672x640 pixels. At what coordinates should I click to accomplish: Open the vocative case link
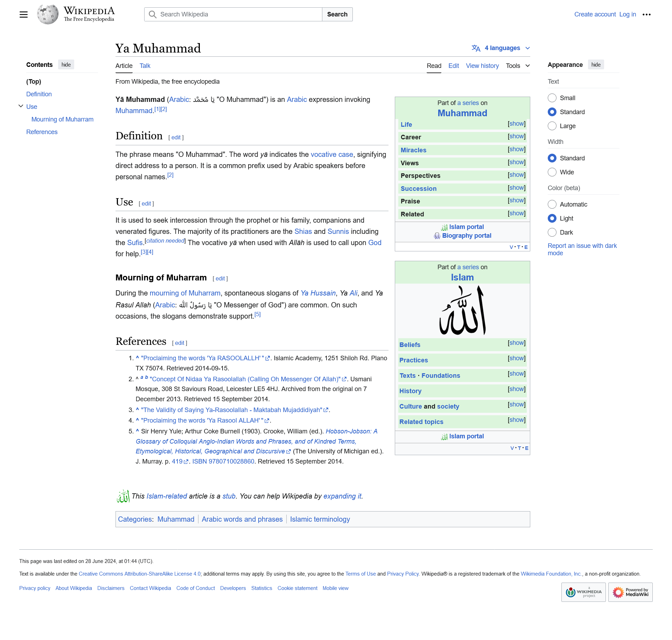click(x=331, y=154)
